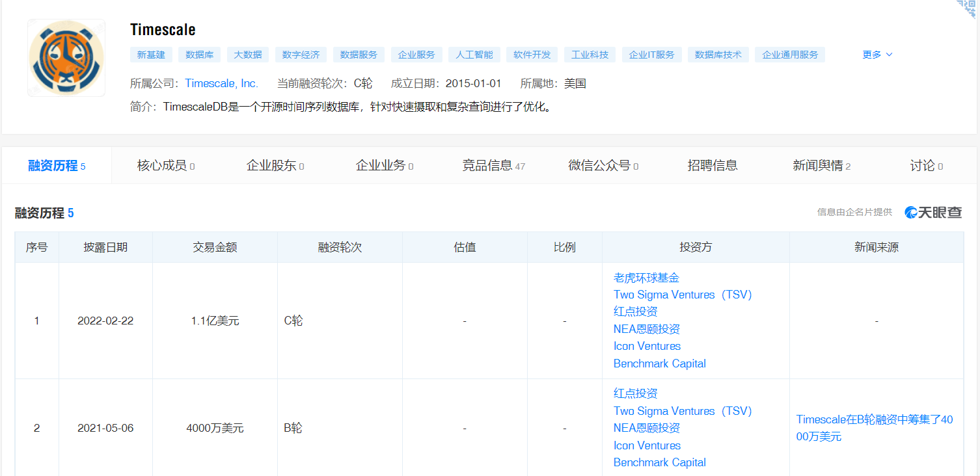This screenshot has width=980, height=476.
Task: Click the 融资轮次 column header
Action: tap(340, 247)
